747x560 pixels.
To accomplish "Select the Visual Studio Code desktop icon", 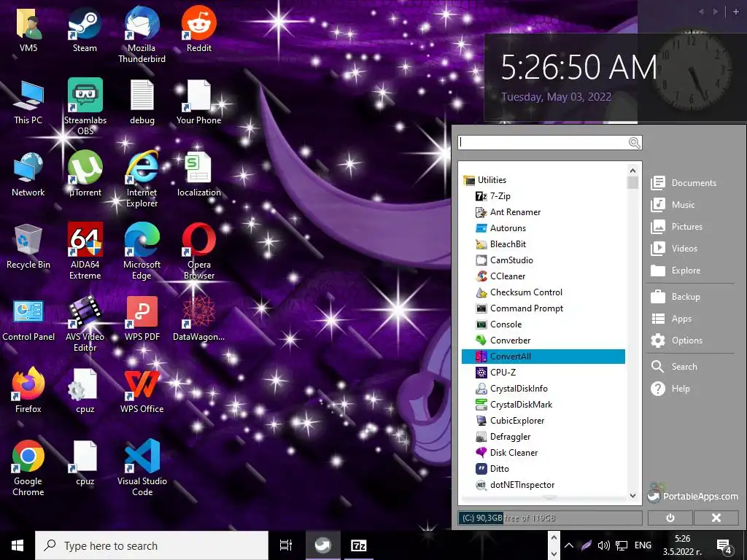I will pos(142,467).
